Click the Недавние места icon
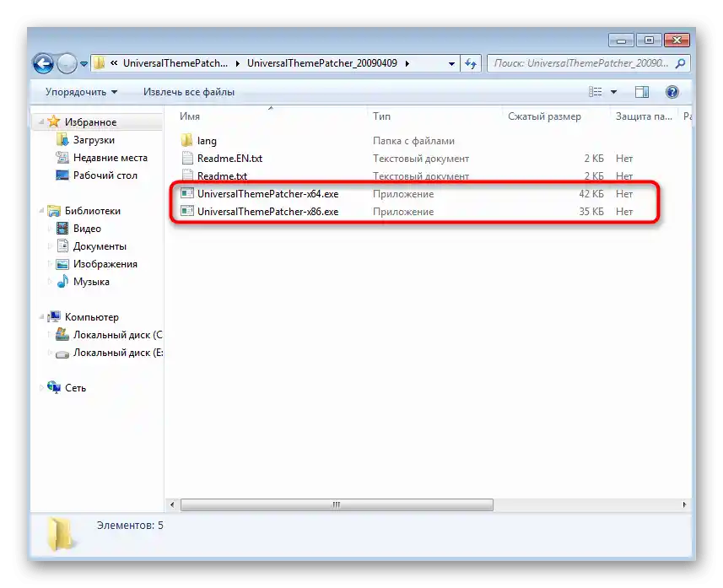The height and width of the screenshot is (588, 723). tap(62, 157)
